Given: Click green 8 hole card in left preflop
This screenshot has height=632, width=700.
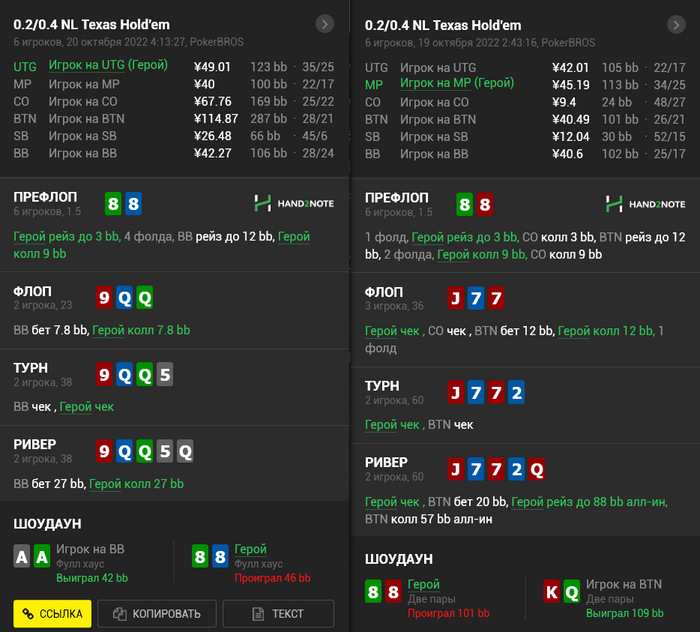Looking at the screenshot, I should [x=113, y=204].
